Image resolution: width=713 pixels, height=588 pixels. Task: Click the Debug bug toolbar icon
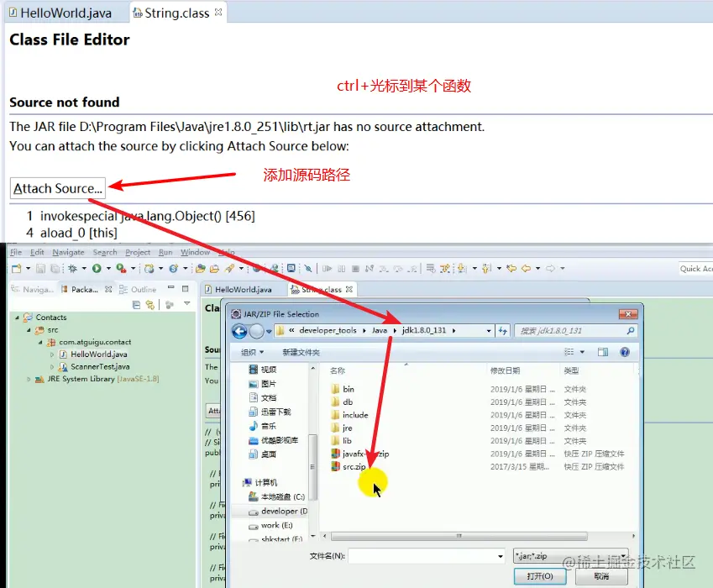pyautogui.click(x=72, y=268)
